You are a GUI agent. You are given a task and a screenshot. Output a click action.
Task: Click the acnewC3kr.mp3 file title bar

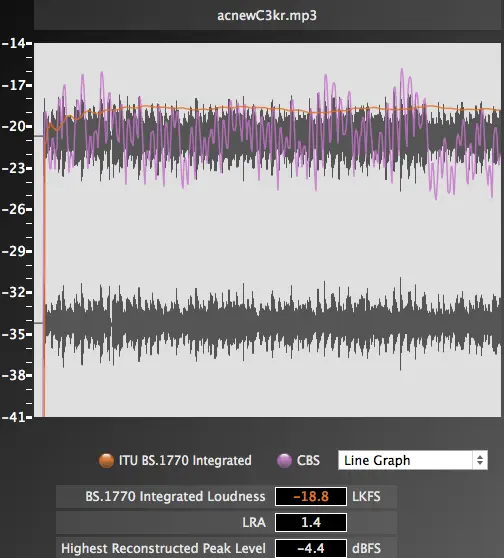coord(267,15)
